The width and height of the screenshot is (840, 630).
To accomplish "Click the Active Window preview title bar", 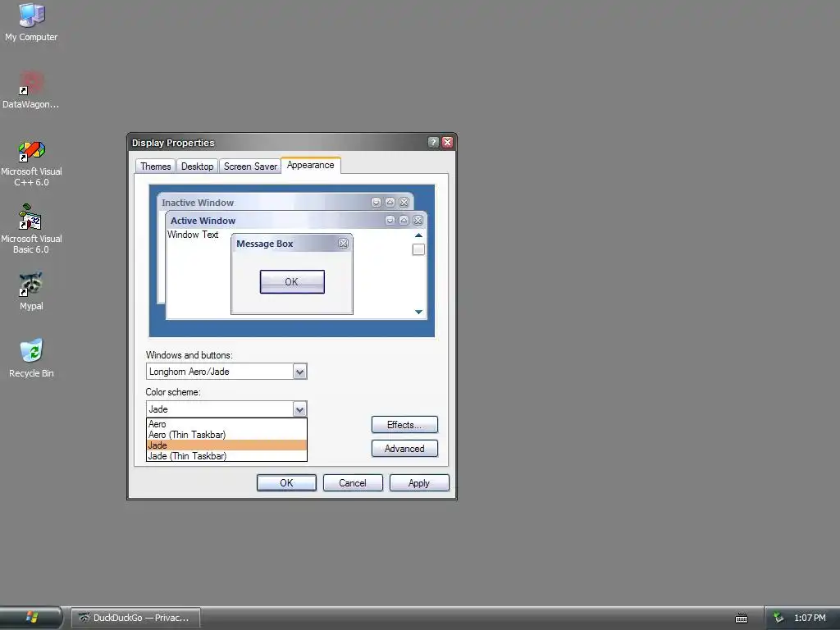I will 296,220.
